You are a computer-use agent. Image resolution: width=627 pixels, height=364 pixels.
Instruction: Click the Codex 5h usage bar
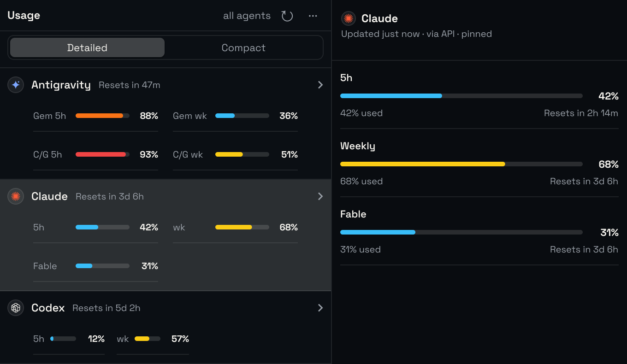[x=63, y=339]
